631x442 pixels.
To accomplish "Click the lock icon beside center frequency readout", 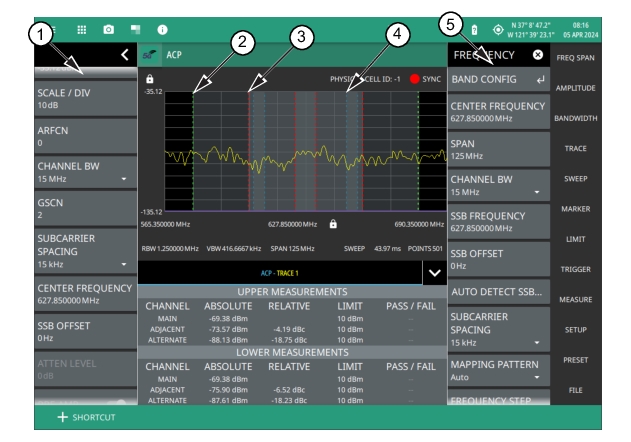I will coord(333,225).
